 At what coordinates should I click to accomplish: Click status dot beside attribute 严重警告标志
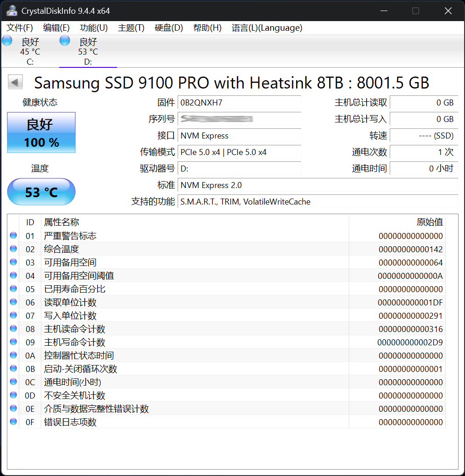13,235
